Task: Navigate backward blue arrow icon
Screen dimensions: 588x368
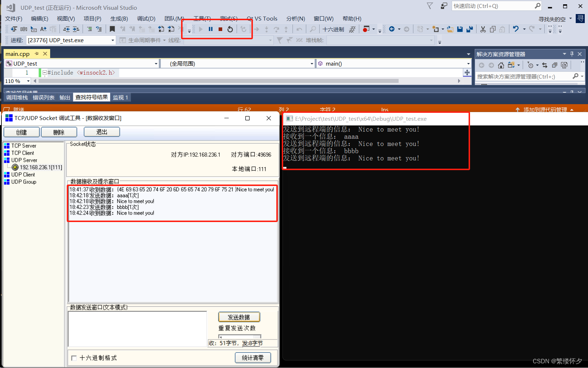Action: 392,29
